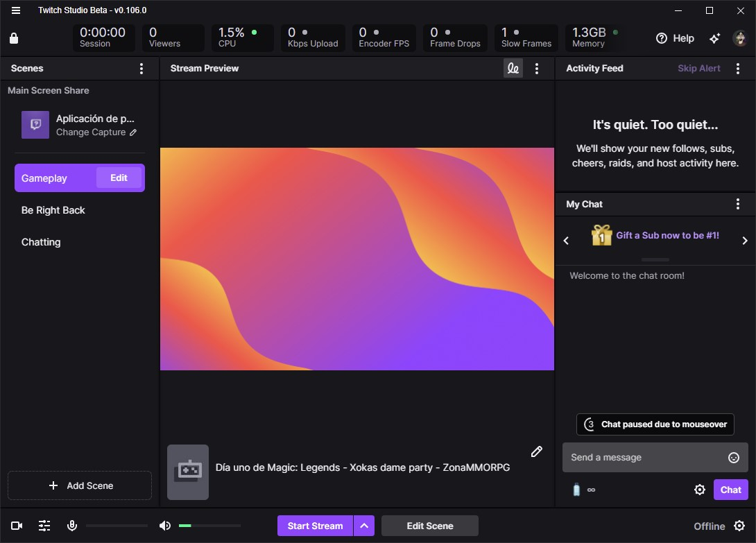Open the hamburger main menu
The image size is (756, 543).
[16, 10]
